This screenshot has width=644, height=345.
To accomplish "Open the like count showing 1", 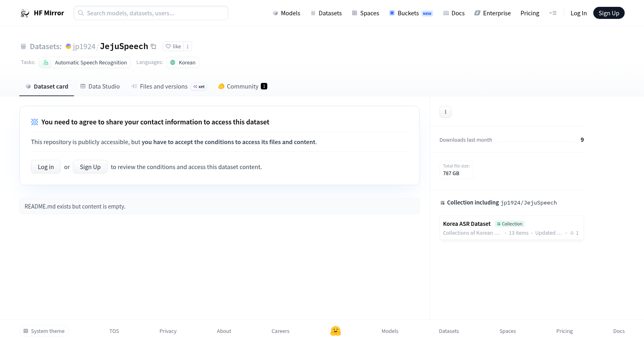I will [188, 46].
